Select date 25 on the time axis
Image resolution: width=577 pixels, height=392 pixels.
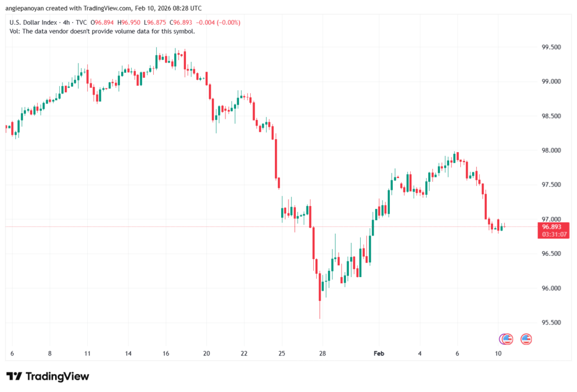click(x=282, y=354)
